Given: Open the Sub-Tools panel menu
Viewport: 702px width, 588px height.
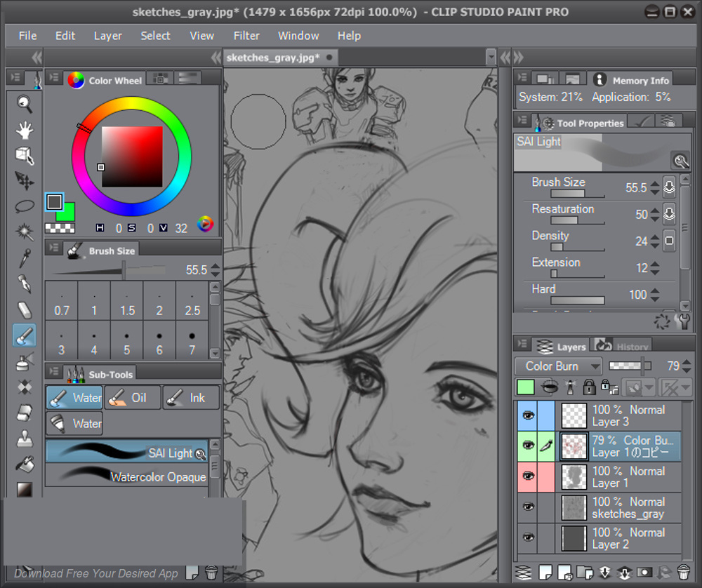Looking at the screenshot, I should pyautogui.click(x=54, y=371).
